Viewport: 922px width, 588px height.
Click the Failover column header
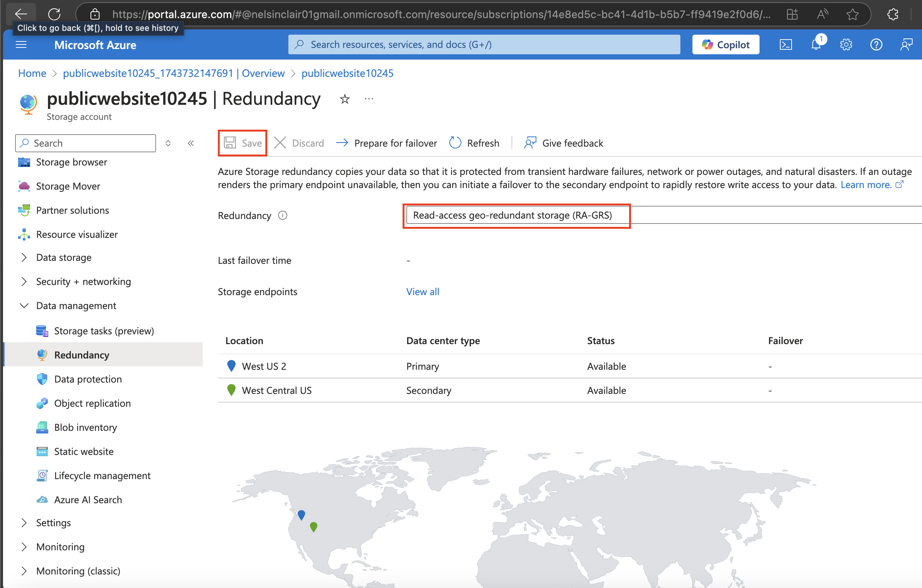click(785, 341)
